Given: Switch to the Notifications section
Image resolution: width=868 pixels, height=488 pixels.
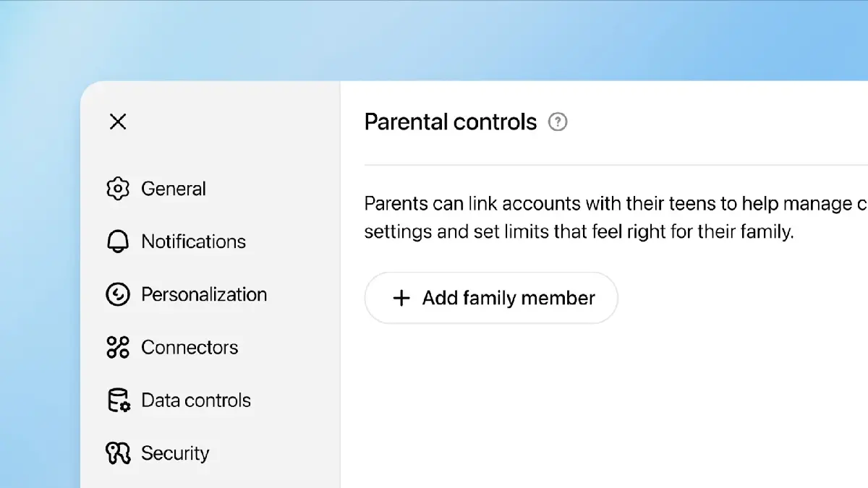Looking at the screenshot, I should tap(193, 241).
